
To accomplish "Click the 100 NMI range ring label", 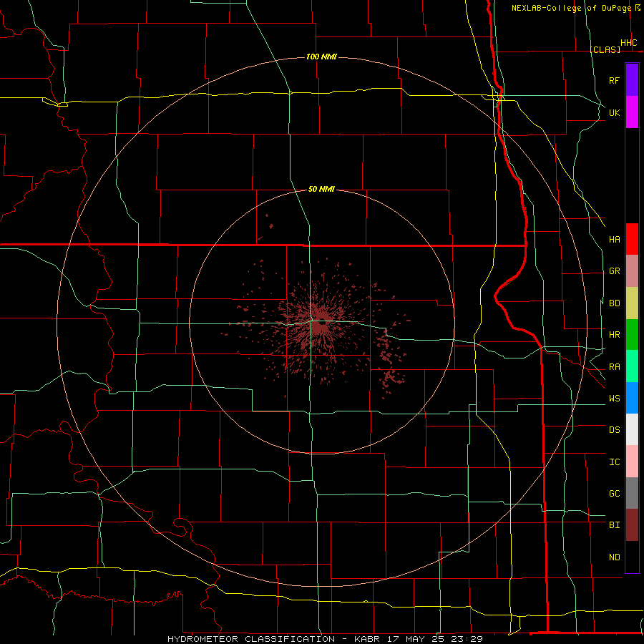I will [321, 57].
